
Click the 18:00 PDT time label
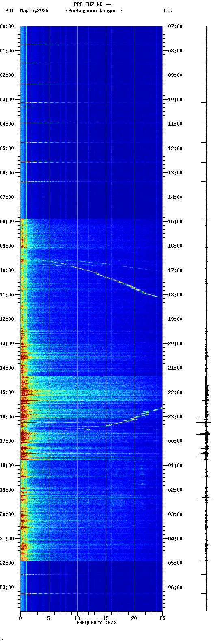[x=7, y=466]
